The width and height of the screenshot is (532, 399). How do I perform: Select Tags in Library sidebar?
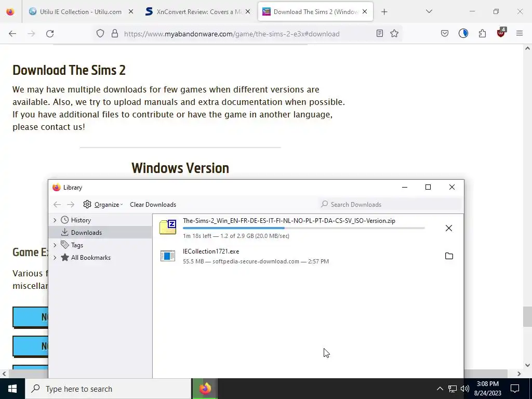pos(77,245)
